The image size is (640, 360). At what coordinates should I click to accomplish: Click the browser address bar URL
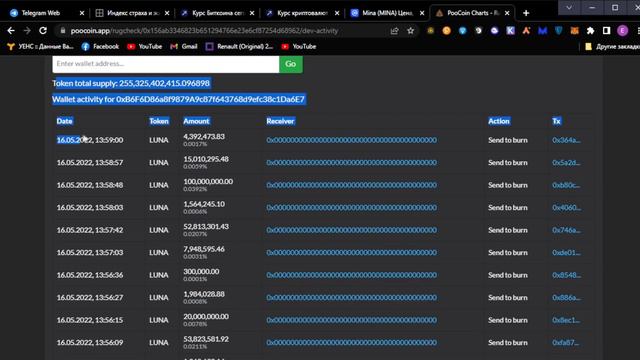pyautogui.click(x=204, y=31)
